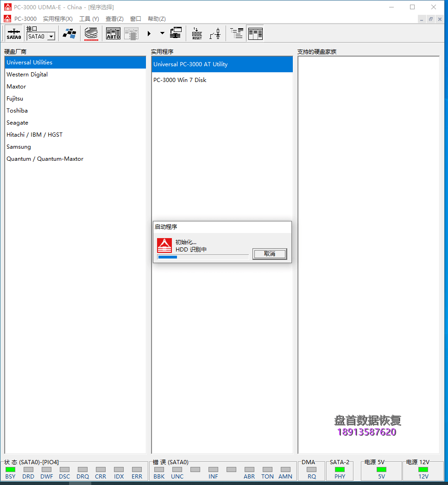Click the RESET toolbar icon

click(197, 33)
